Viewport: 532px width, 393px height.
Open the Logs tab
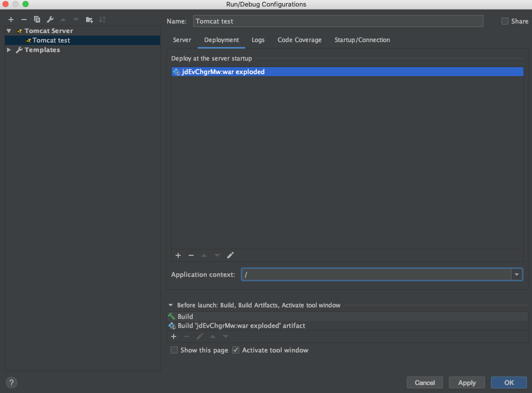pyautogui.click(x=258, y=40)
